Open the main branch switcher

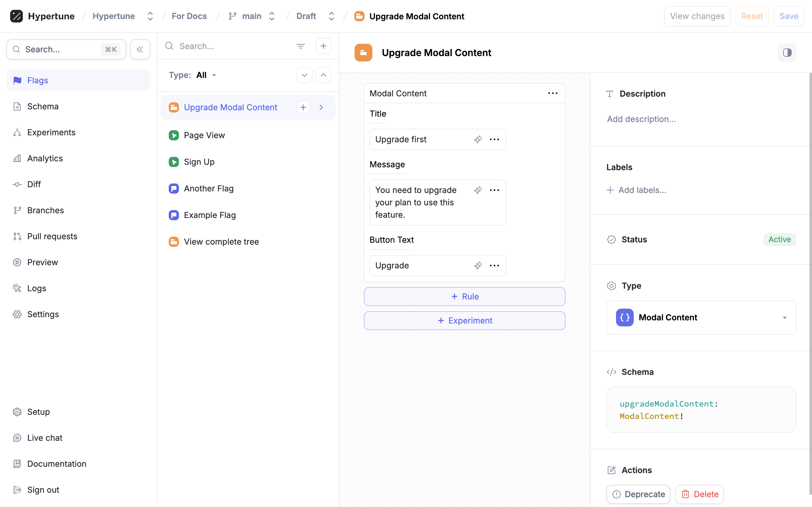252,16
